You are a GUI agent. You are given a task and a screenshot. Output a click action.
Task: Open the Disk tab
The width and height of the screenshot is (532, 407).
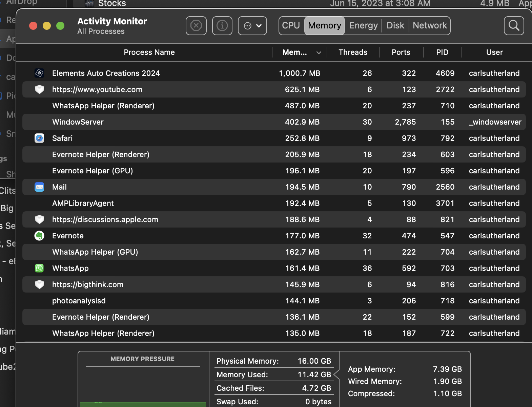tap(395, 26)
